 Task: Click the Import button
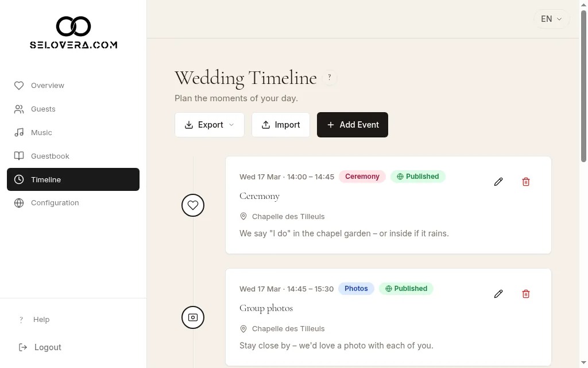tap(280, 125)
